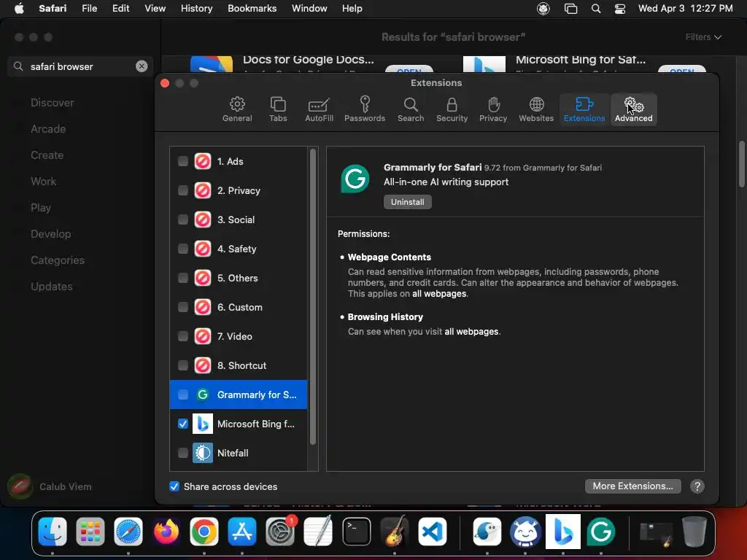Select the 8. Shortcut blocker icon
This screenshot has width=747, height=560.
[203, 365]
